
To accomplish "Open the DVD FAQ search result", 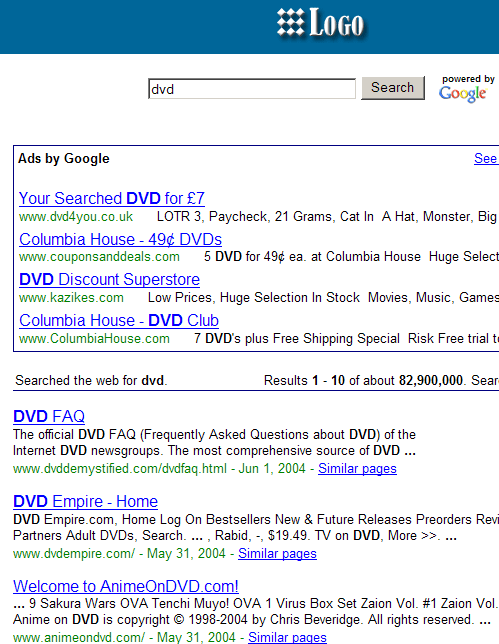I will pos(49,416).
